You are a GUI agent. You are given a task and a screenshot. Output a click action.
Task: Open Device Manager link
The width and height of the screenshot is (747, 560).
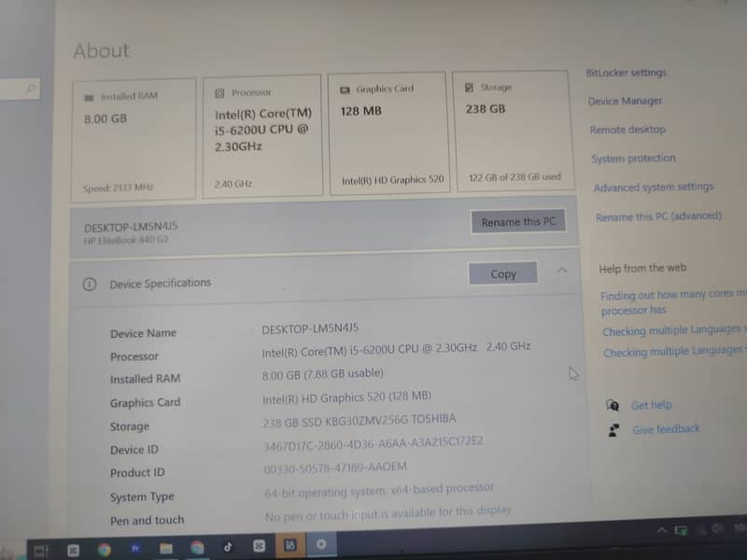(x=625, y=101)
